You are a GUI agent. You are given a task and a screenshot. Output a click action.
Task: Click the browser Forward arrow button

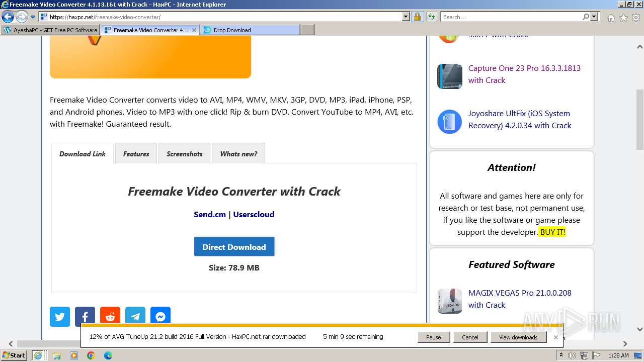coord(22,17)
